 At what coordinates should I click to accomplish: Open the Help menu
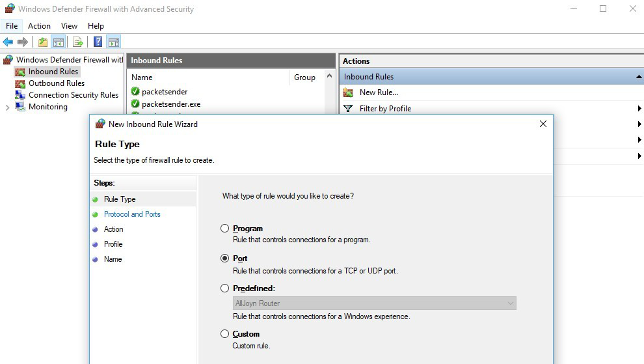96,26
